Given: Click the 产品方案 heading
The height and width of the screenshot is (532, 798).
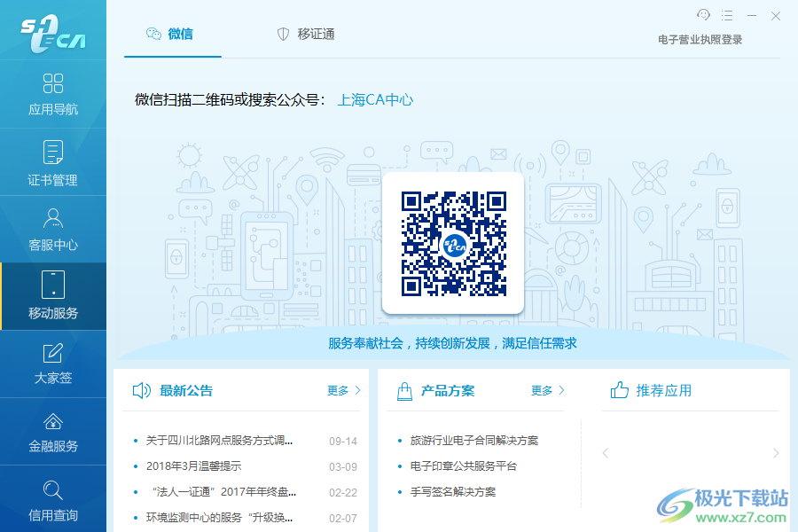Looking at the screenshot, I should 448,390.
